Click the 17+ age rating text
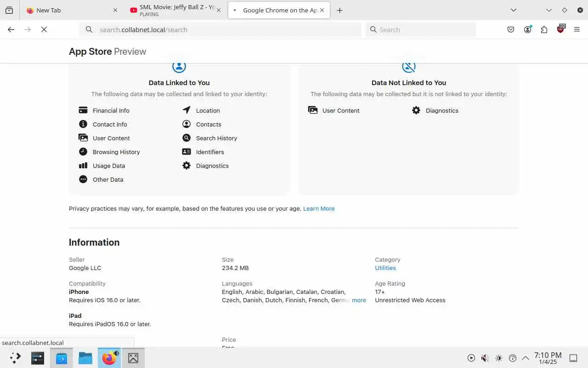This screenshot has height=368, width=588. [x=380, y=292]
